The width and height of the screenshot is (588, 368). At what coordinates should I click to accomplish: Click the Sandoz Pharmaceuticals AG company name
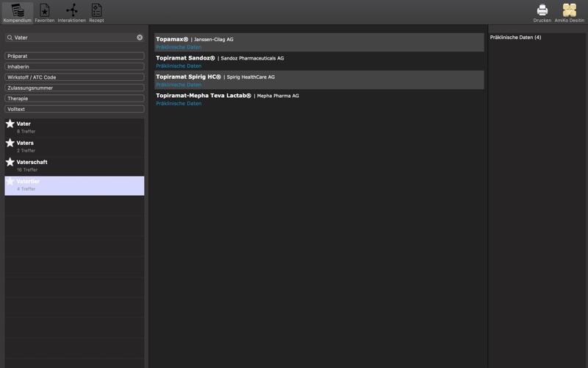tap(252, 58)
